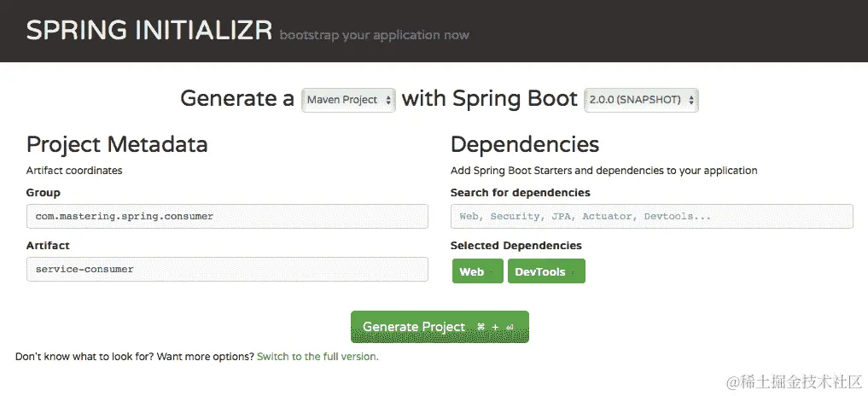Viewport: 868px width, 396px height.
Task: Click 'Don't know what to look for?' text
Action: [x=84, y=357]
